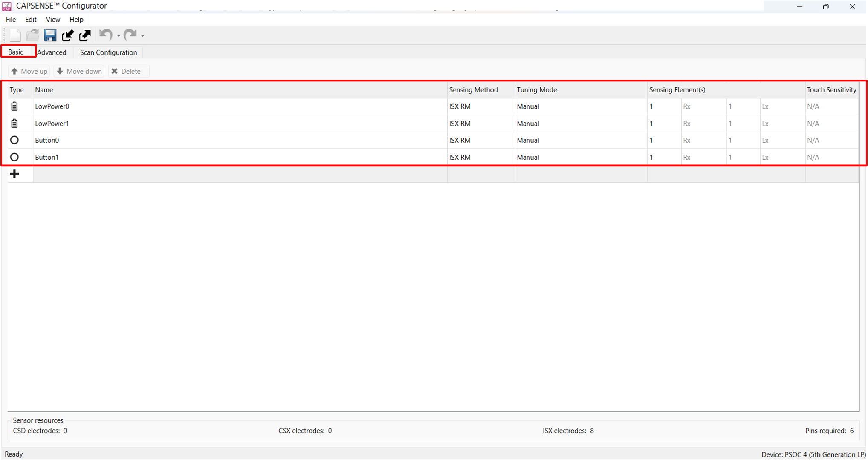868x460 pixels.
Task: Open Sensing Method ISX RM for Button1
Action: [x=481, y=157]
